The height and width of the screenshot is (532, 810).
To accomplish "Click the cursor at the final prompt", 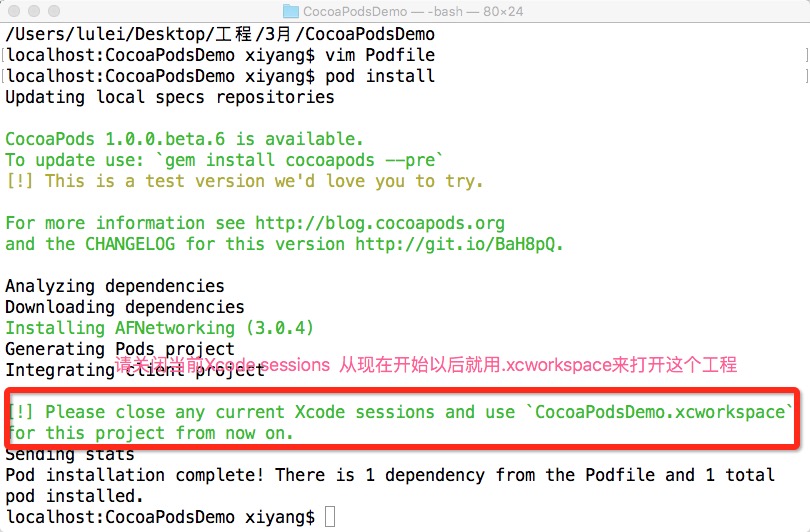I will 330,517.
